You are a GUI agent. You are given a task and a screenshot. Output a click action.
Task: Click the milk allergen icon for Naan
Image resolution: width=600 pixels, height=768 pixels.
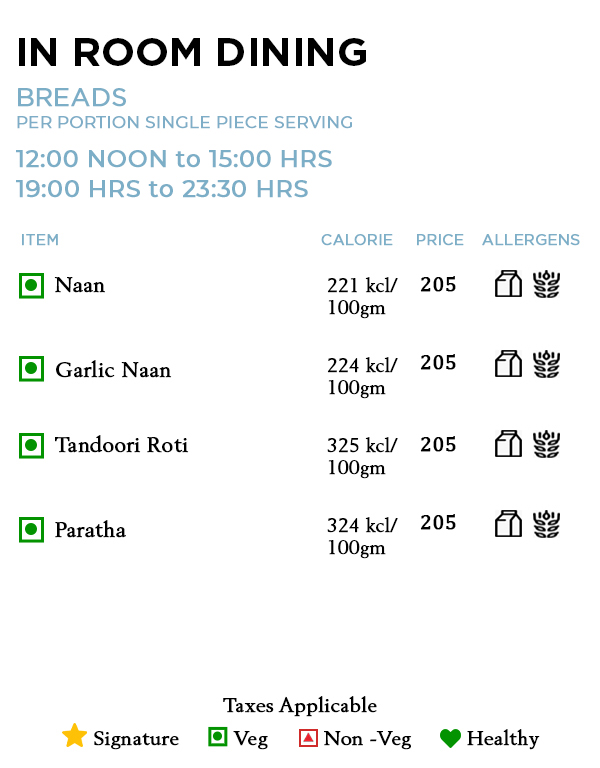click(508, 284)
